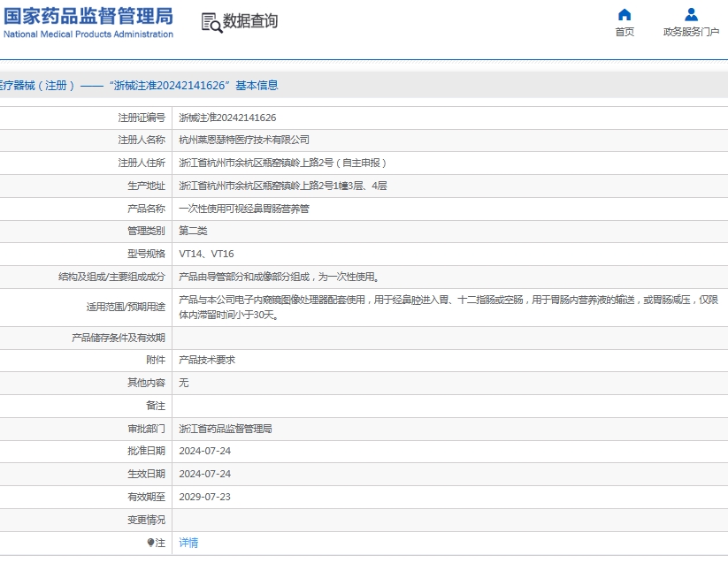Click the 审批部门 row label
Screen dimensions: 728x563
click(x=146, y=429)
